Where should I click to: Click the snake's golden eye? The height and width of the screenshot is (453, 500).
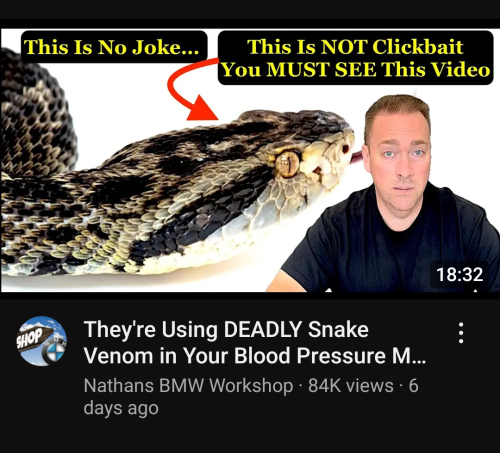click(287, 164)
